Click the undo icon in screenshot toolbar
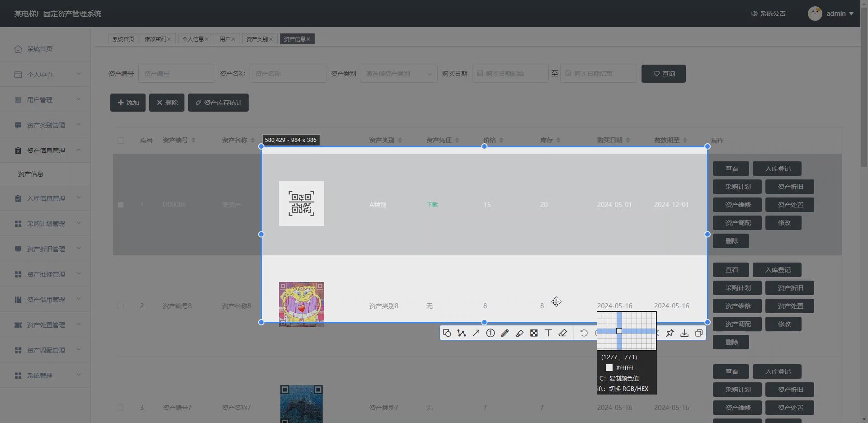Image resolution: width=868 pixels, height=423 pixels. point(584,333)
